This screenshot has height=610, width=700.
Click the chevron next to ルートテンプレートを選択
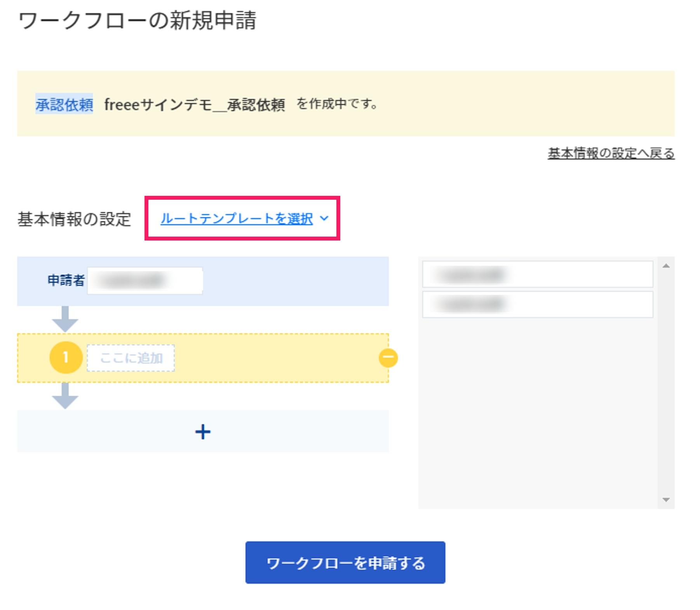pos(324,218)
